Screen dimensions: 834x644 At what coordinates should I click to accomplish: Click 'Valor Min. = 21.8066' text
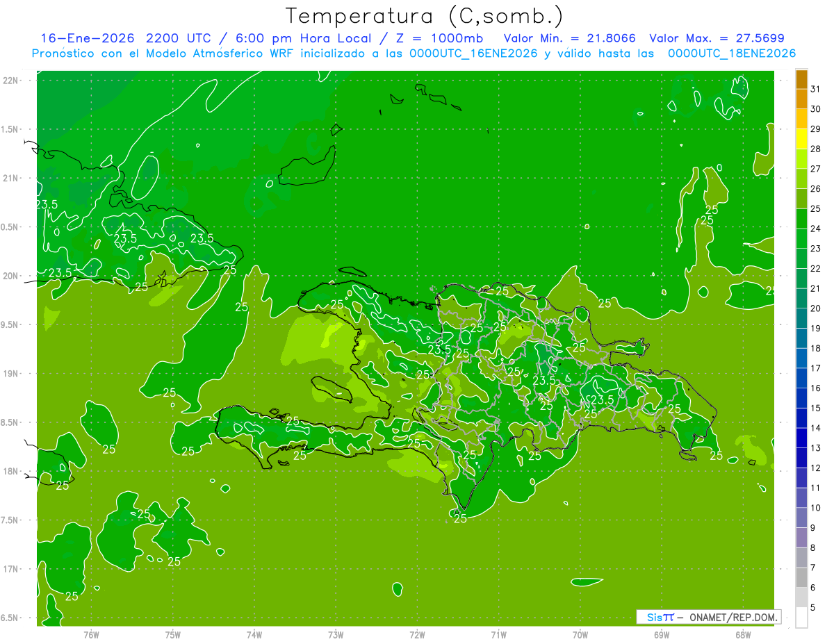coord(569,38)
